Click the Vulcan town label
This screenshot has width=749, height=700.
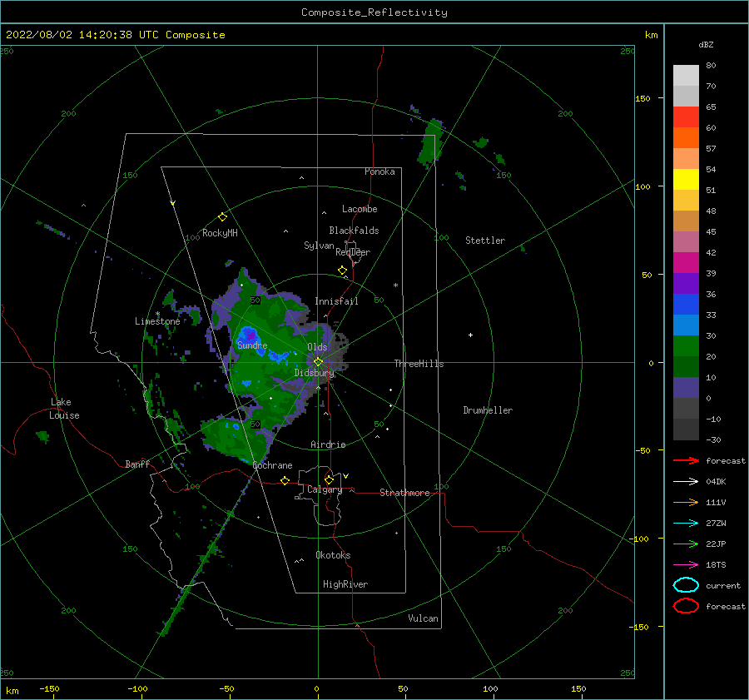coord(424,618)
